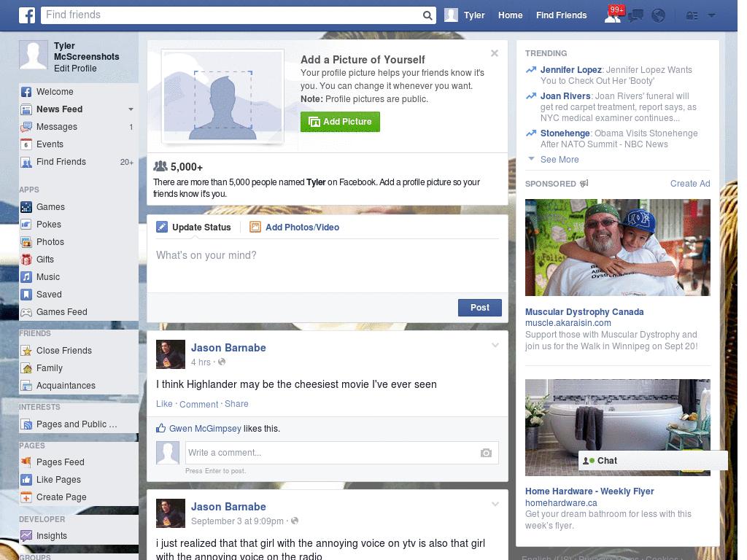Click the green Add Picture button
Viewport: 747px width, 560px height.
(340, 122)
